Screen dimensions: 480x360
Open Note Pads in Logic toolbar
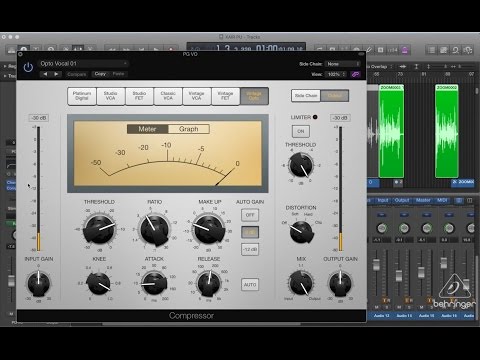tap(443, 50)
